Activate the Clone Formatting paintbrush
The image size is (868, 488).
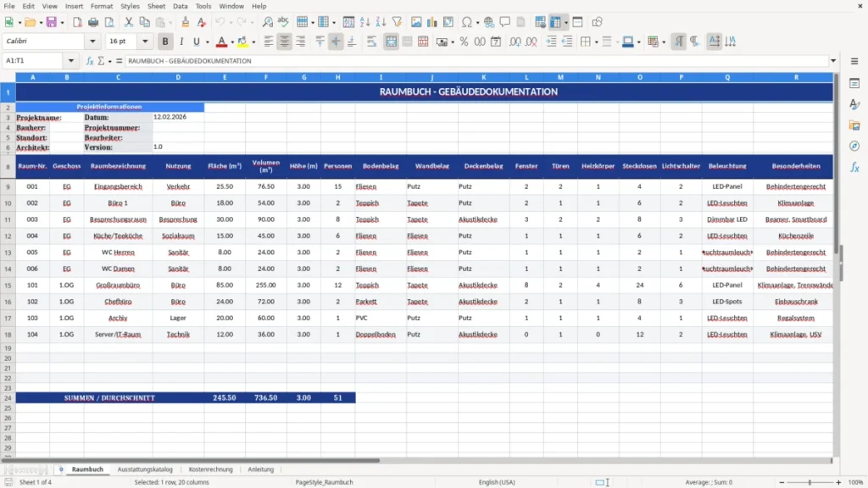[185, 22]
